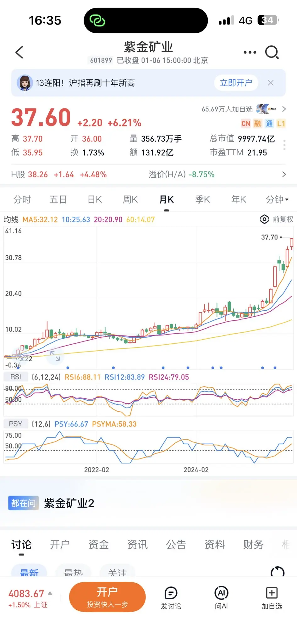
Task: Open the 财务 section tab
Action: 253,544
